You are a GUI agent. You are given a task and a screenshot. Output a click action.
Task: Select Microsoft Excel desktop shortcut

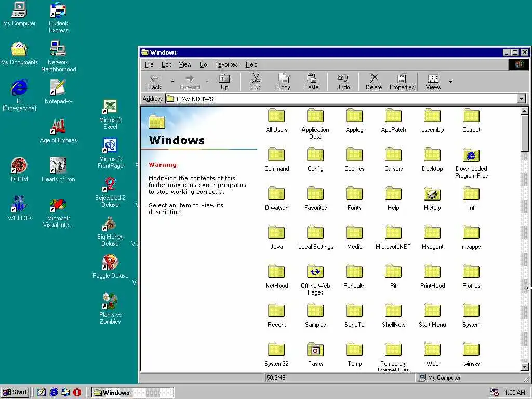[110, 114]
